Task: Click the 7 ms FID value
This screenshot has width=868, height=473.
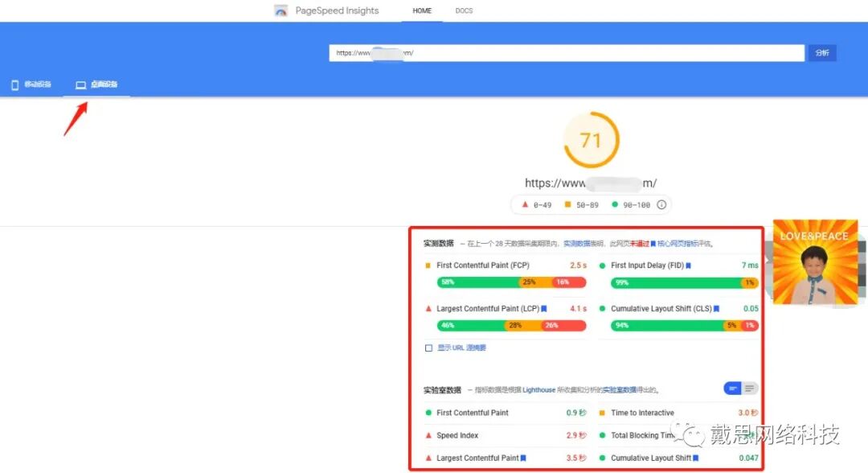Action: [750, 265]
